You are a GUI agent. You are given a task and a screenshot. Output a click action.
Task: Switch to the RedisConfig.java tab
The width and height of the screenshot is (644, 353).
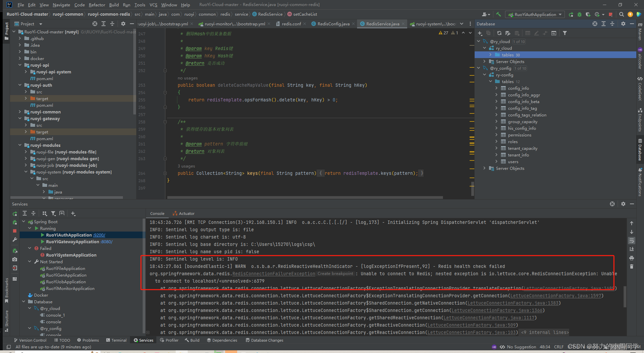tap(333, 24)
